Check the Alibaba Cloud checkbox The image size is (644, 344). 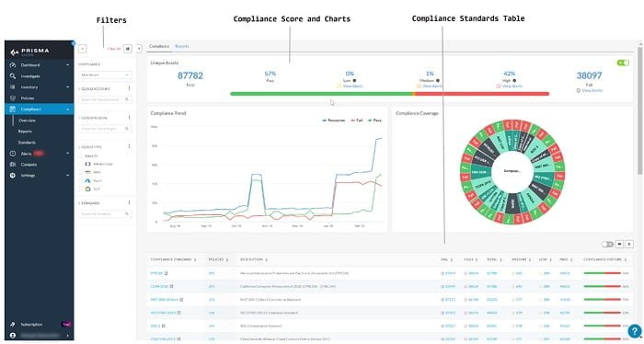81,164
